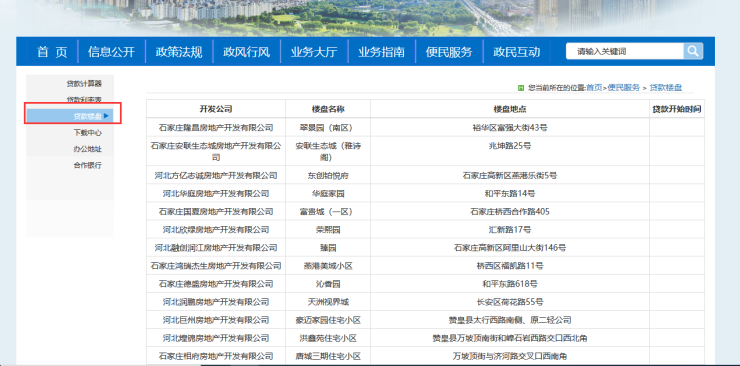Click property name 豪迈家园住宅小区
This screenshot has width=740, height=366.
point(328,320)
